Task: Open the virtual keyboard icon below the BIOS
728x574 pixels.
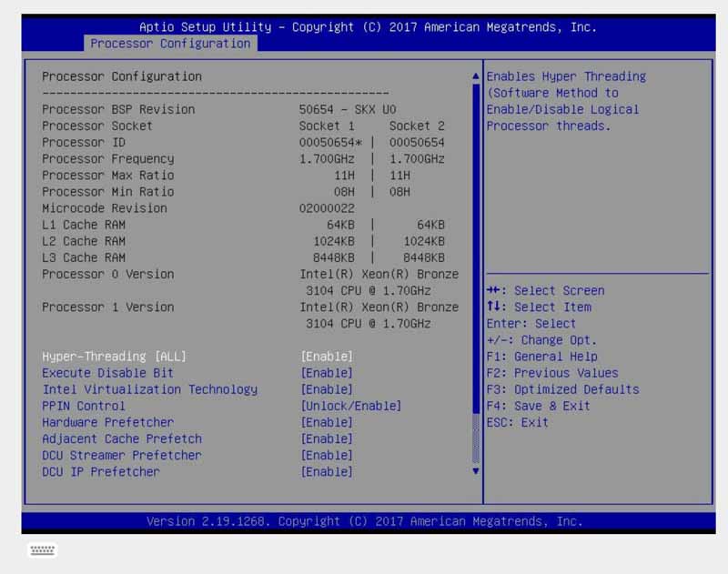Action: (x=42, y=550)
